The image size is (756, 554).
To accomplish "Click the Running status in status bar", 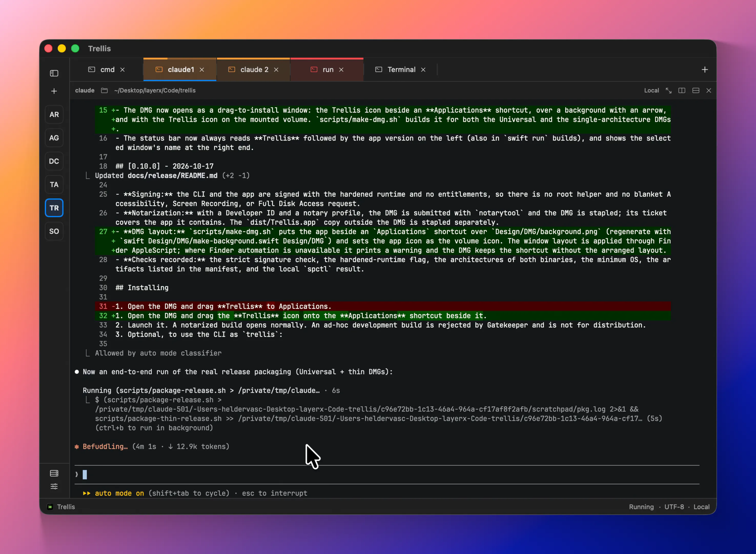I will pyautogui.click(x=641, y=507).
